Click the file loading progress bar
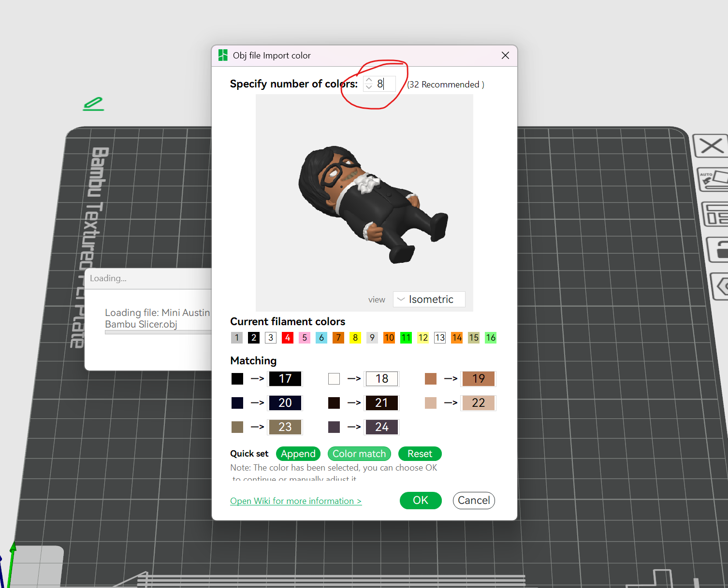This screenshot has height=588, width=728. [x=158, y=332]
